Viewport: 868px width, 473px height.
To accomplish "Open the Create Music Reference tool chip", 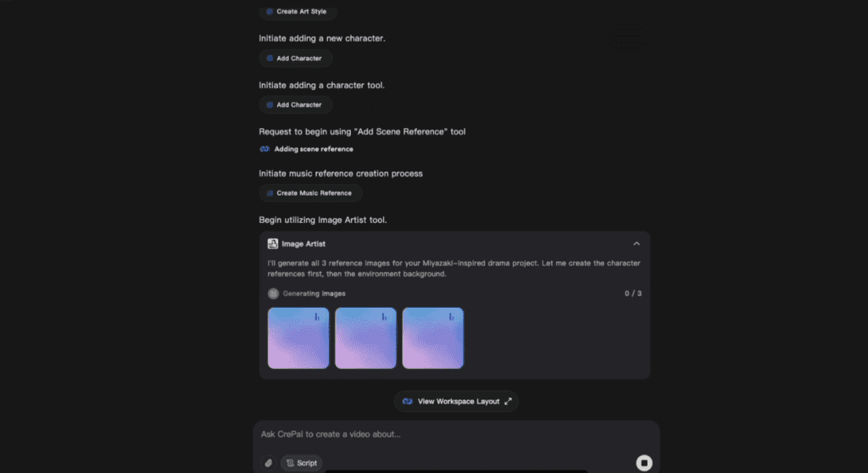I will (x=309, y=193).
